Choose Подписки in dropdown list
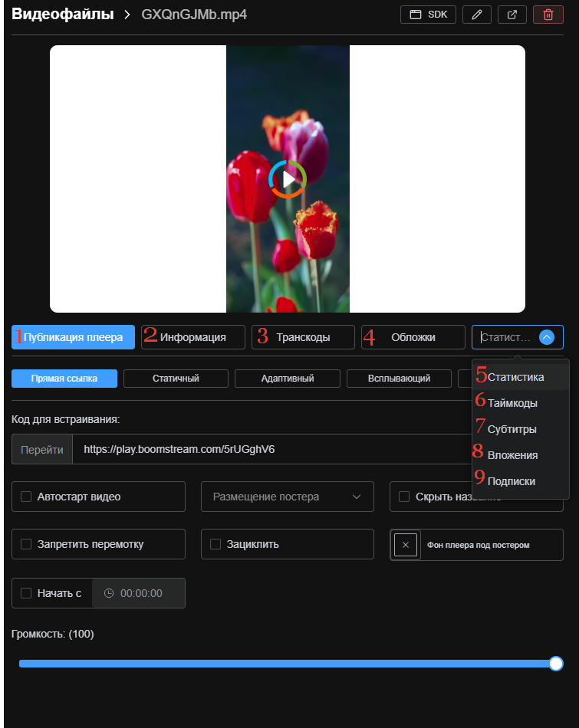The image size is (579, 728). tap(521, 481)
